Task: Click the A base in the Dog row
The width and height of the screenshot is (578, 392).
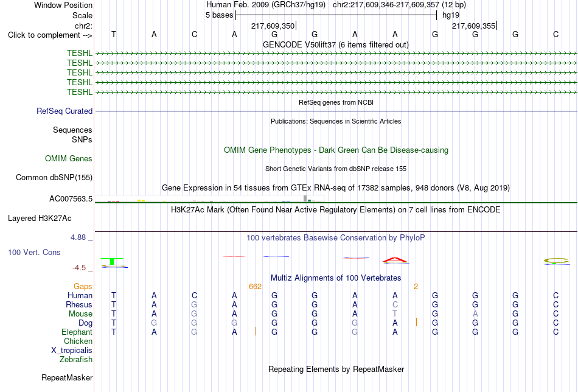Action: (x=395, y=323)
